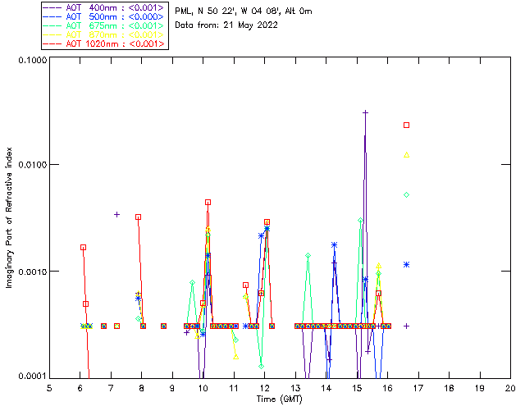Click the Data from 21 May 2022 text
Image resolution: width=525 pixels, height=420 pixels.
coord(226,25)
